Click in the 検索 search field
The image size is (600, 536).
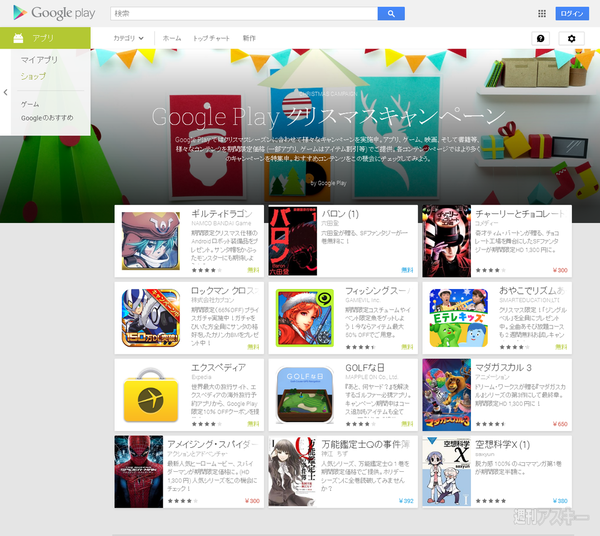pyautogui.click(x=244, y=13)
